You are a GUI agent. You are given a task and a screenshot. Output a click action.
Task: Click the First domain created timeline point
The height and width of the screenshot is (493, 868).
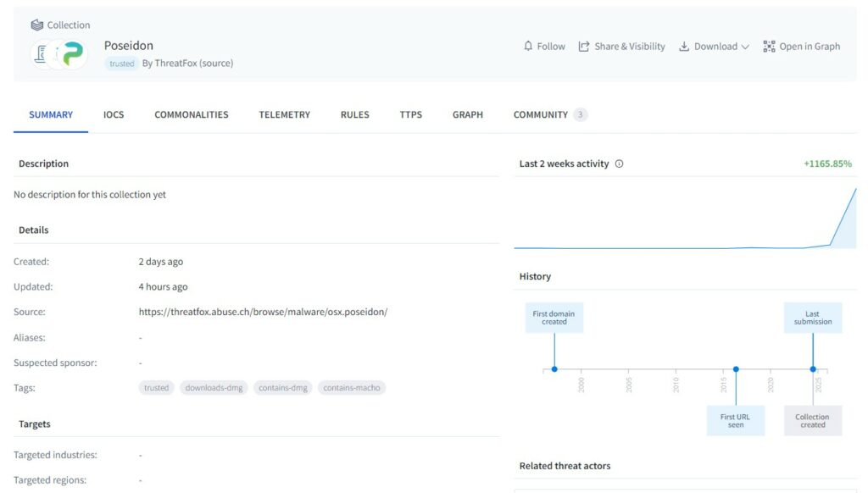554,369
